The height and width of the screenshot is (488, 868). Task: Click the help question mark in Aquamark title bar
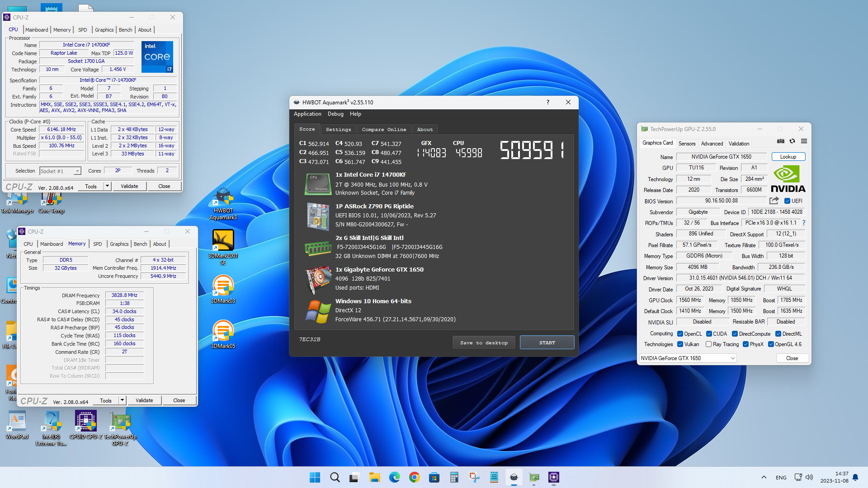pyautogui.click(x=548, y=102)
